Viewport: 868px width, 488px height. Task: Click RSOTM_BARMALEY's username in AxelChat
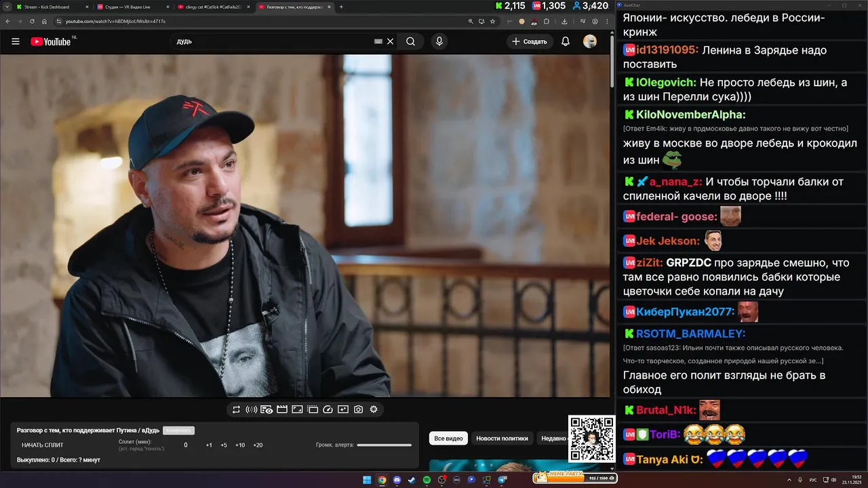click(x=690, y=333)
